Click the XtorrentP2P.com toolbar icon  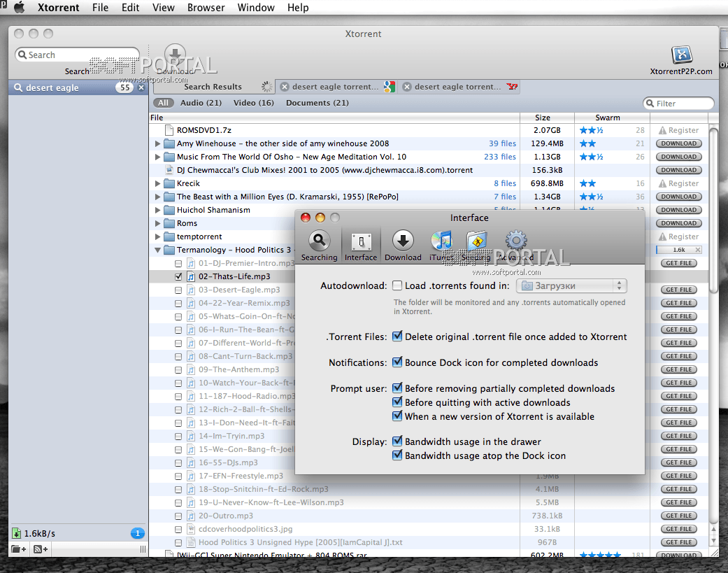[681, 55]
